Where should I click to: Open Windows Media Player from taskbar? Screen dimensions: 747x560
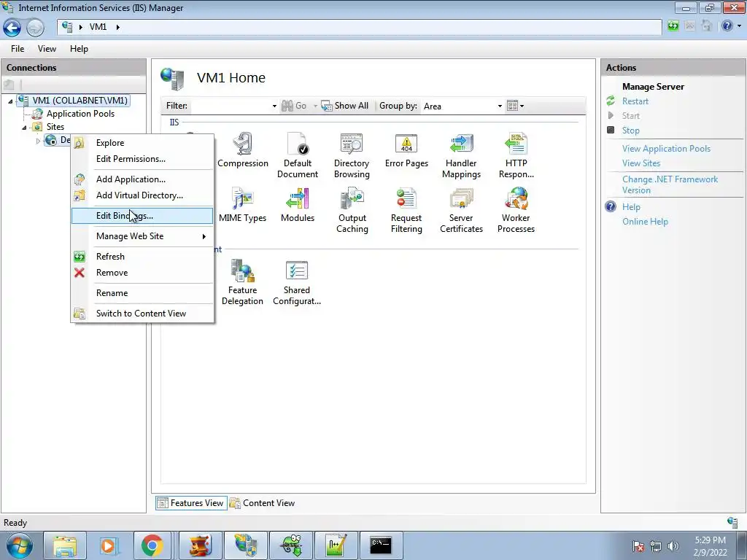pyautogui.click(x=108, y=545)
